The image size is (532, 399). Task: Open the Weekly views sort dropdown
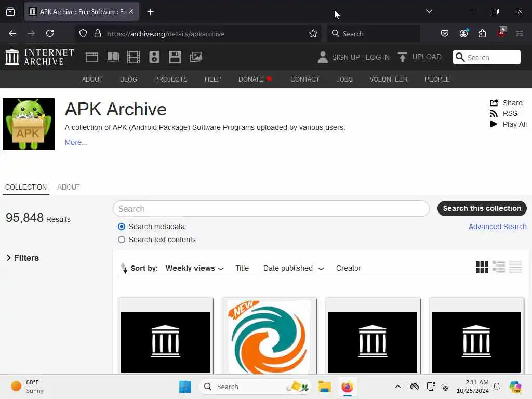[194, 269]
